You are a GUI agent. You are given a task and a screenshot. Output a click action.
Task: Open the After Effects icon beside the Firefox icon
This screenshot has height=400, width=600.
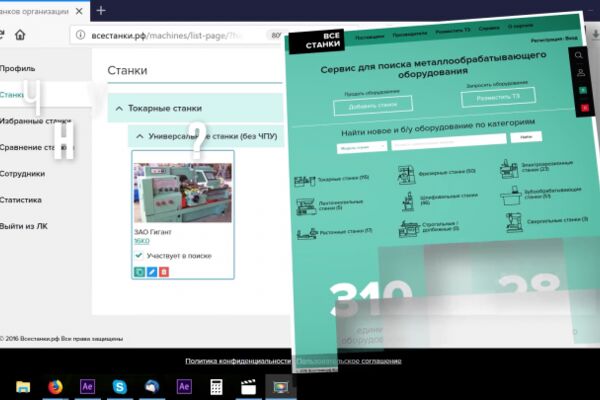pyautogui.click(x=87, y=387)
